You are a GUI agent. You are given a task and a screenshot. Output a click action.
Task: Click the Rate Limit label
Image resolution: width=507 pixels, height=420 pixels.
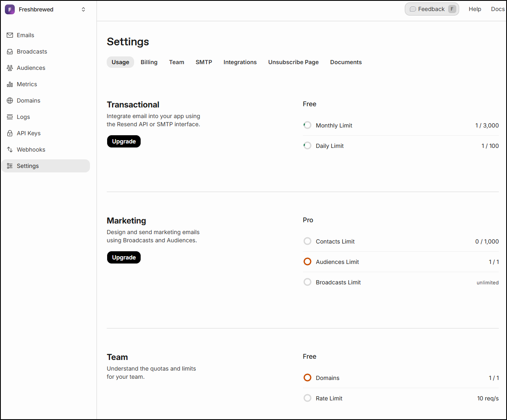coord(329,398)
